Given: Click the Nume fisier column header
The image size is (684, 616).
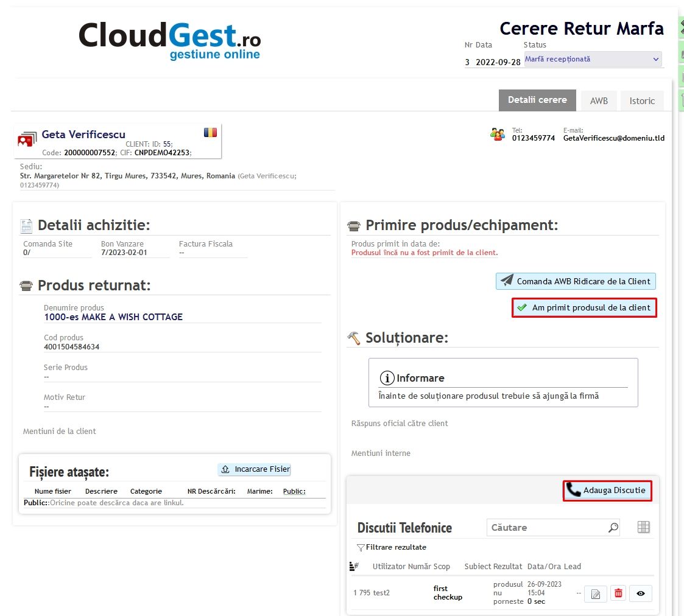Looking at the screenshot, I should pyautogui.click(x=53, y=491).
